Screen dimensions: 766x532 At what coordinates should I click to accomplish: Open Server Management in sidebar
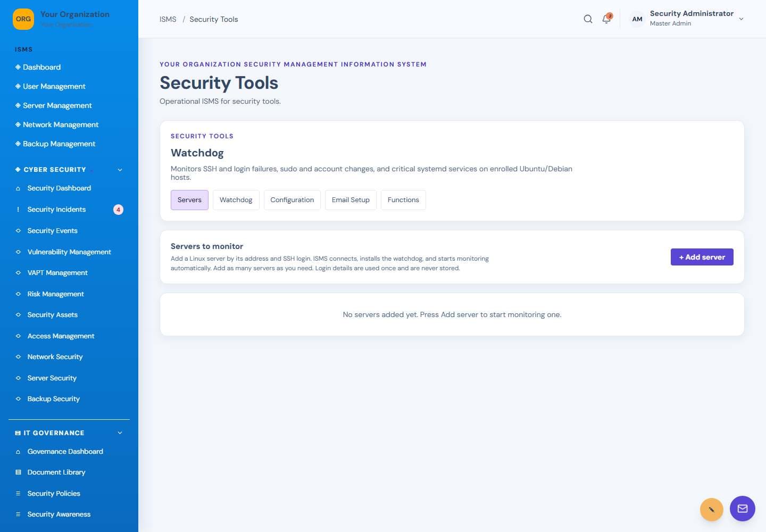tap(57, 105)
